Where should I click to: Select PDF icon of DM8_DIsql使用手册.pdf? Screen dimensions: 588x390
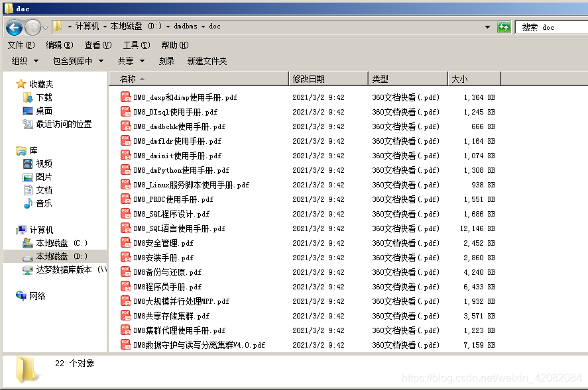(126, 112)
